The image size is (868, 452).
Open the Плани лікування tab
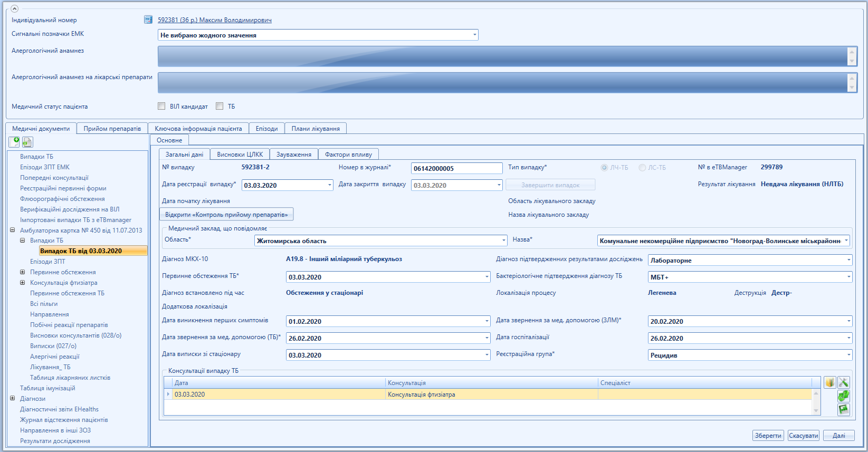tap(316, 128)
